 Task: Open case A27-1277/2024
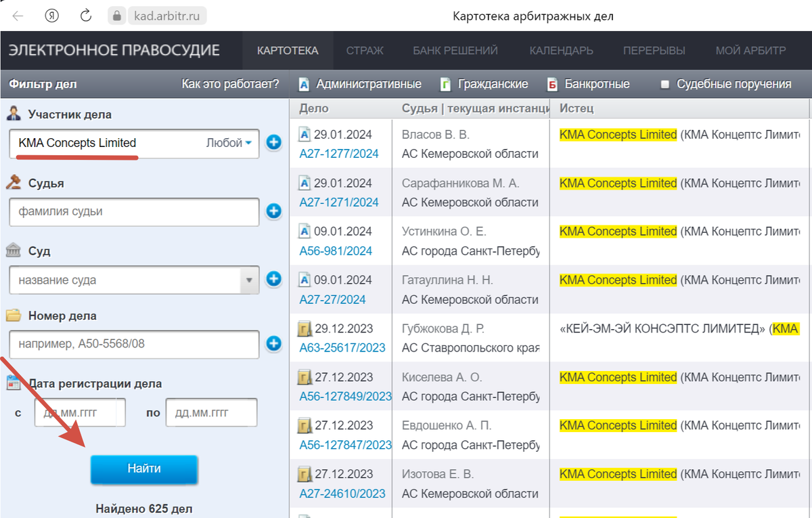coord(339,154)
